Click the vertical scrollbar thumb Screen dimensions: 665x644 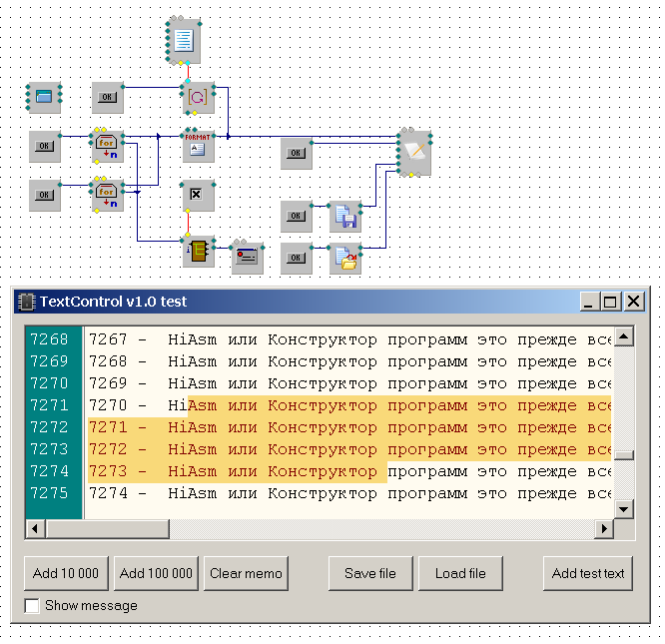[x=624, y=455]
